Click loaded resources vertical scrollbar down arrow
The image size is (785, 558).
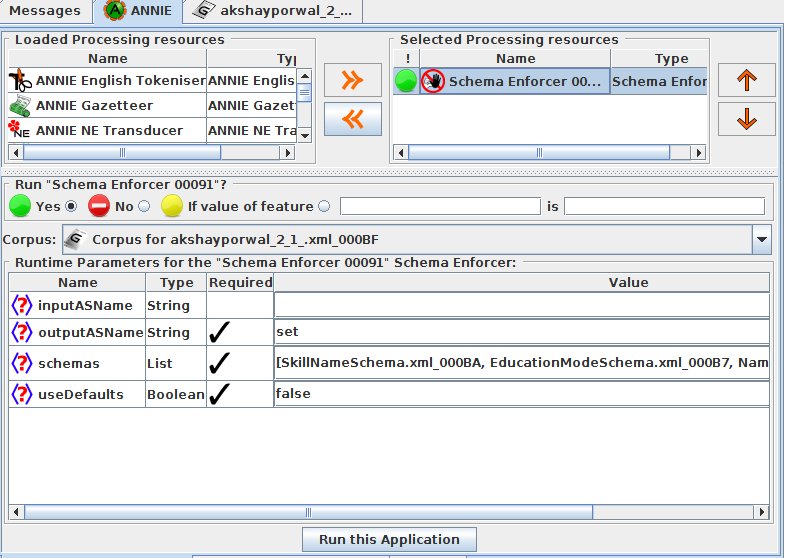point(304,135)
